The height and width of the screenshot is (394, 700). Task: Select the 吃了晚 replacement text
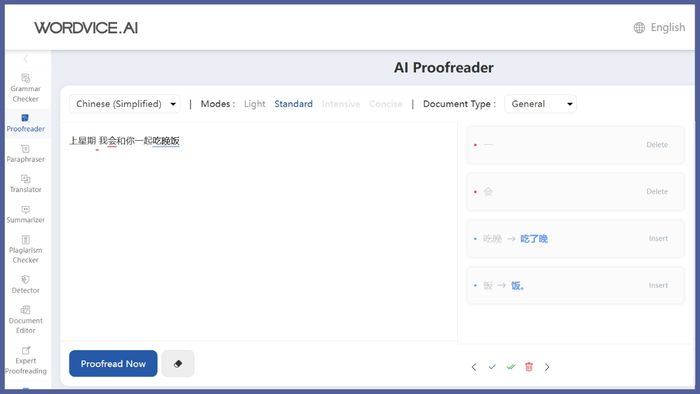click(534, 239)
